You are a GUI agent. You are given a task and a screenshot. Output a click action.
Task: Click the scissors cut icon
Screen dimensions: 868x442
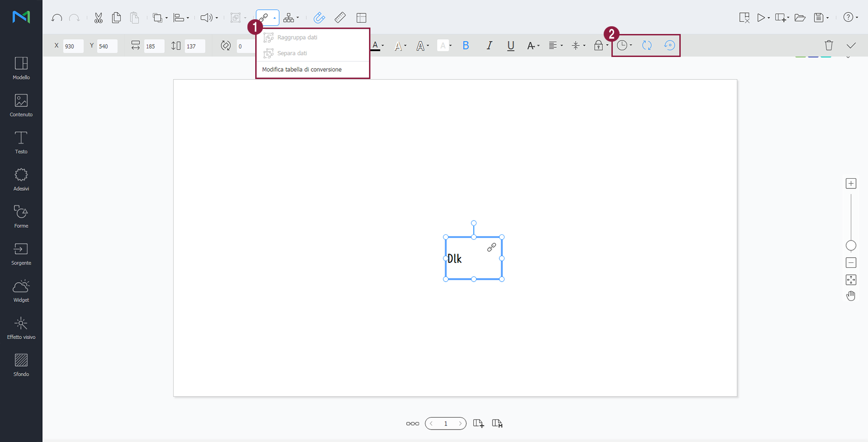(x=98, y=18)
